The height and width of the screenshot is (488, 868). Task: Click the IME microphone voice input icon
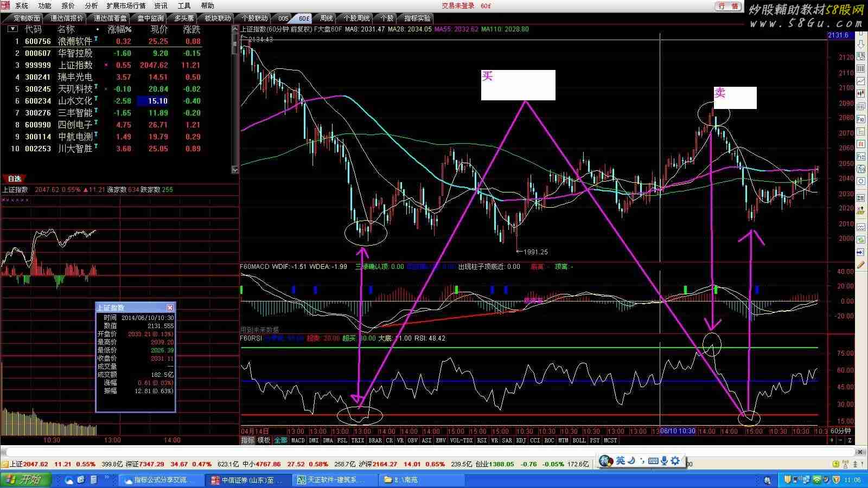pos(664,460)
